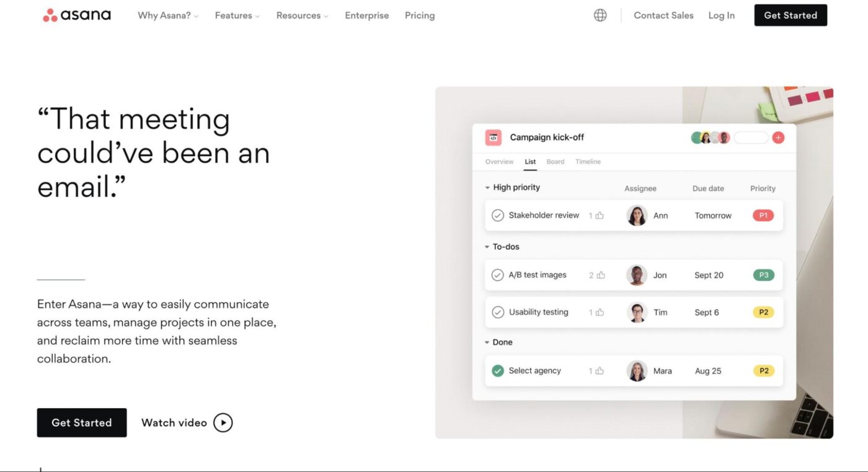Collapse the High priority section
This screenshot has width=868, height=472.
487,187
